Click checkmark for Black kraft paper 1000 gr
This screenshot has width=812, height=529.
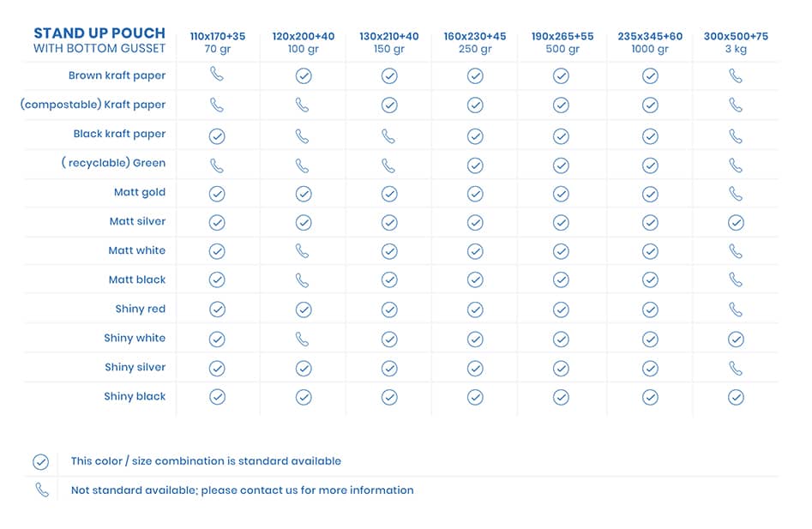pos(650,135)
